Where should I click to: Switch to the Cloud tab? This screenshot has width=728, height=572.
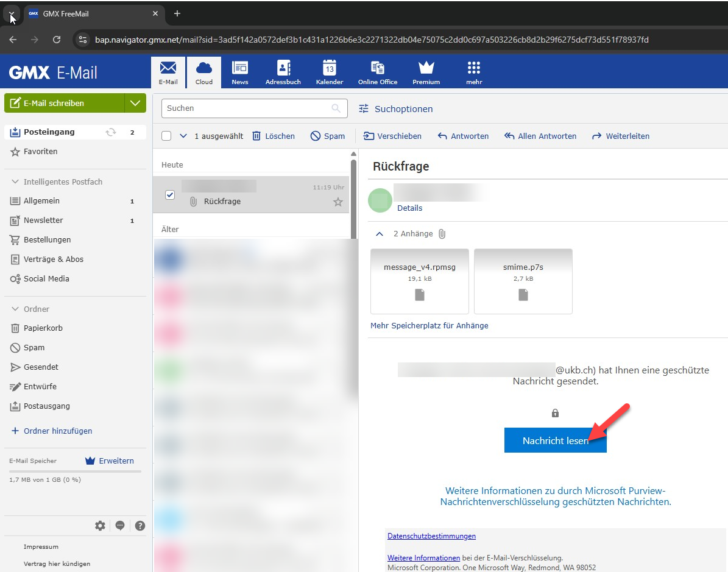(204, 72)
